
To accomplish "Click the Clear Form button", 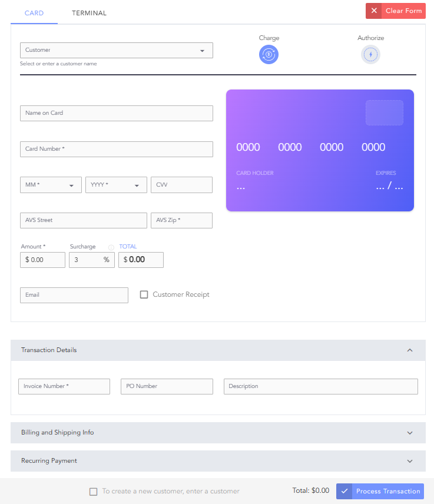I will 403,11.
